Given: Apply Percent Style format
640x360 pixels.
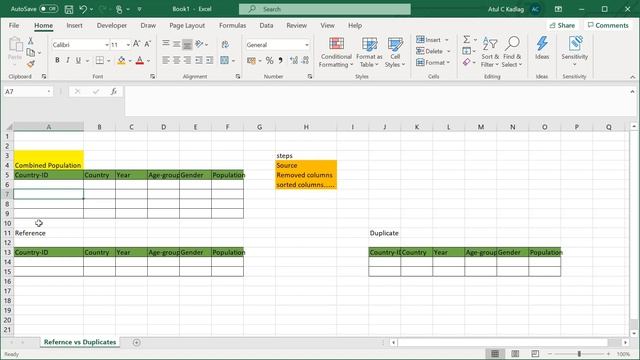Looking at the screenshot, I should (x=269, y=60).
